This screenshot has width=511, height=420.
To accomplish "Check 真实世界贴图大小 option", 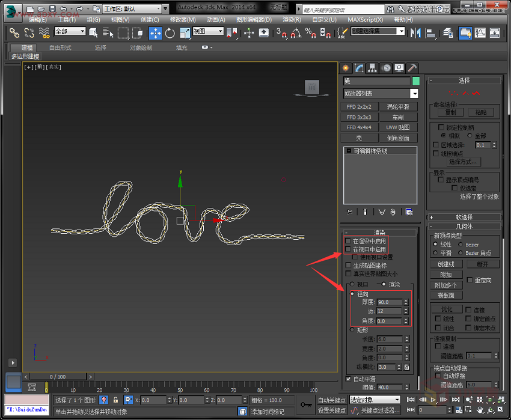I will 348,273.
